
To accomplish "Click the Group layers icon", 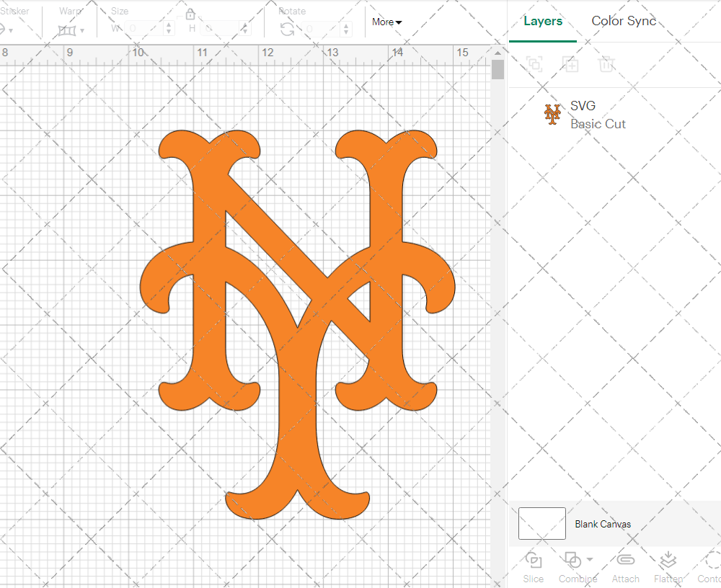I will click(534, 64).
